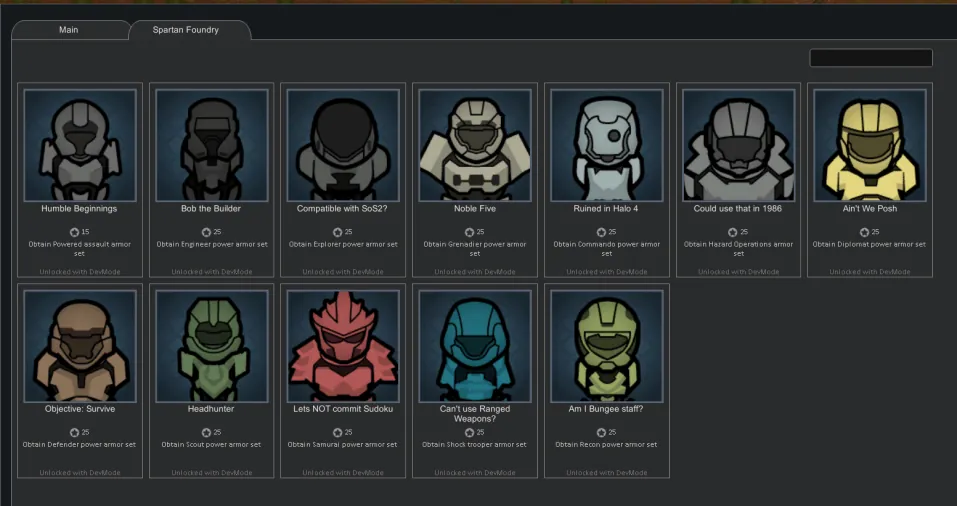Click the Noble Five title text
Image resolution: width=957 pixels, height=506 pixels.
(475, 209)
